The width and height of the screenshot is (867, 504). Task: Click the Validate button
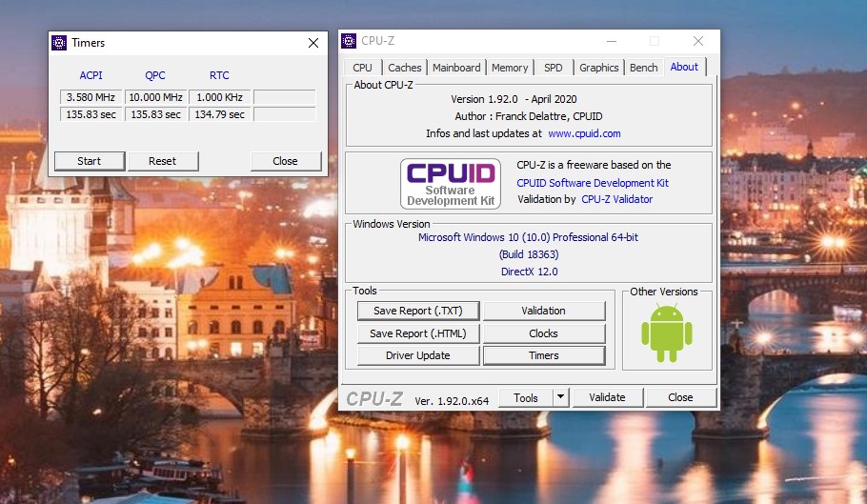(x=607, y=397)
